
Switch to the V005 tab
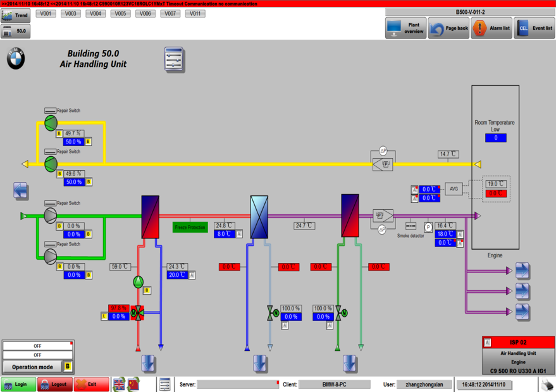click(121, 14)
